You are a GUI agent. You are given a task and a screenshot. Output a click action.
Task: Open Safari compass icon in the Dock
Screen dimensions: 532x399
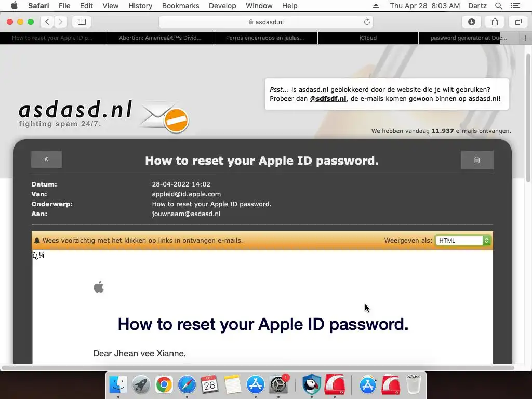187,384
